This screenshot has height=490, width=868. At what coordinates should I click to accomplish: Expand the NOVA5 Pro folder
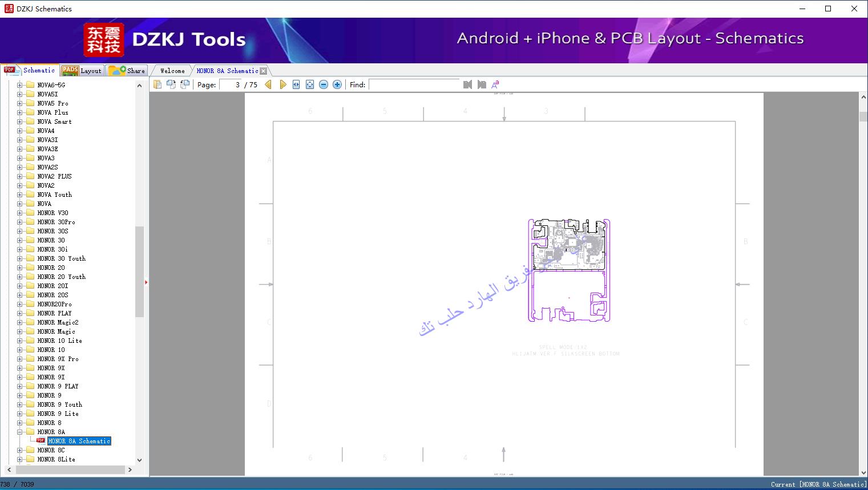point(19,103)
